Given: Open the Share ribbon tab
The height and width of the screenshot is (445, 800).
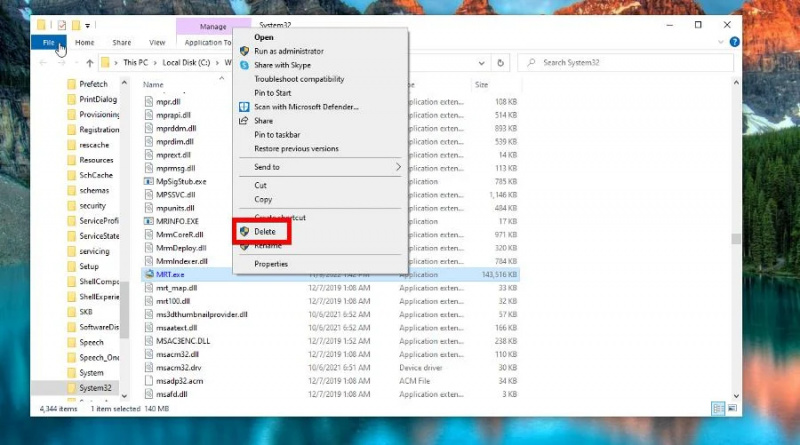Looking at the screenshot, I should pyautogui.click(x=121, y=42).
